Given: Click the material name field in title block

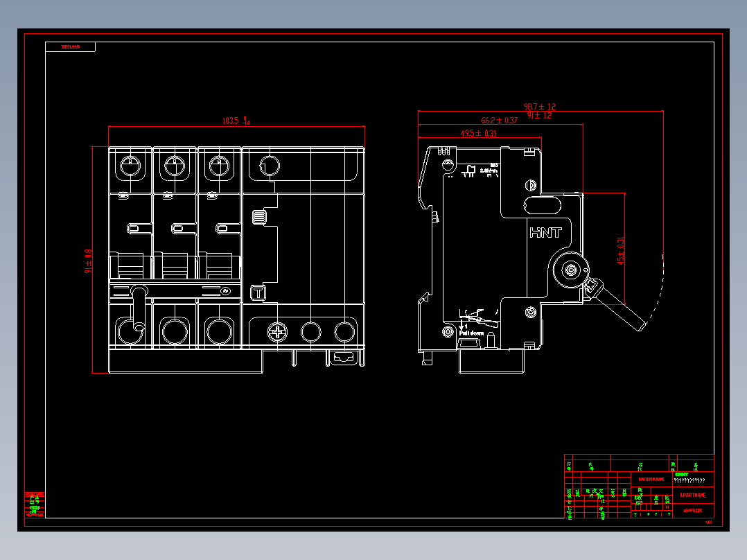Looking at the screenshot, I should [x=651, y=479].
